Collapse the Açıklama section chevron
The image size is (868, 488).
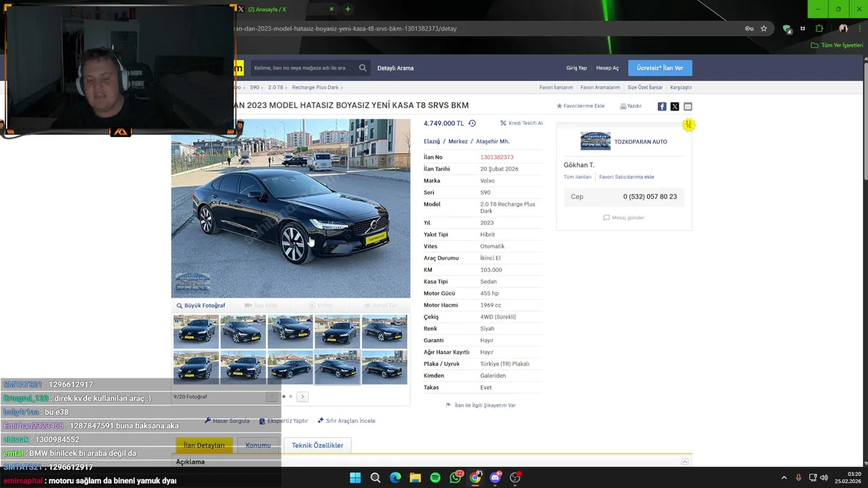pos(685,462)
